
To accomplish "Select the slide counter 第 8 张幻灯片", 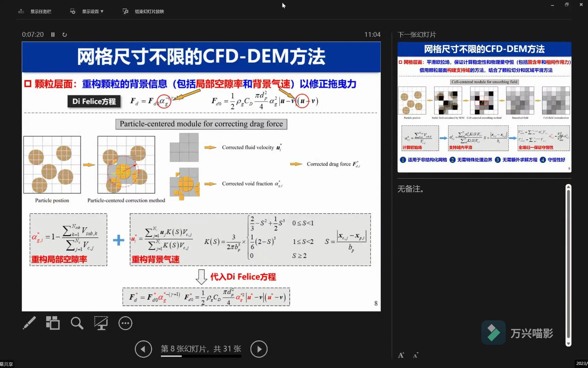I will pos(201,349).
